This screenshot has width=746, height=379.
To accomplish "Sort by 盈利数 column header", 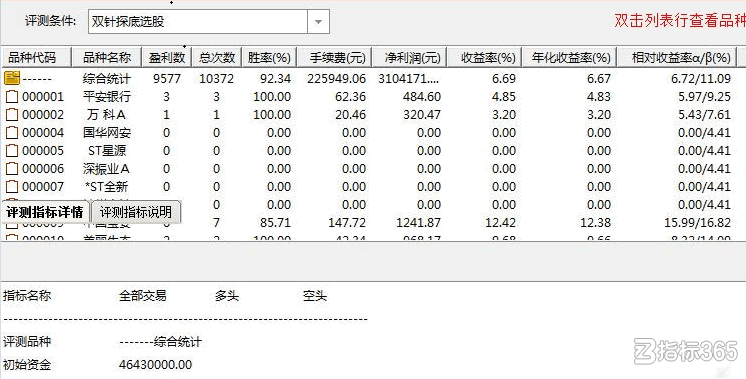I will click(167, 58).
